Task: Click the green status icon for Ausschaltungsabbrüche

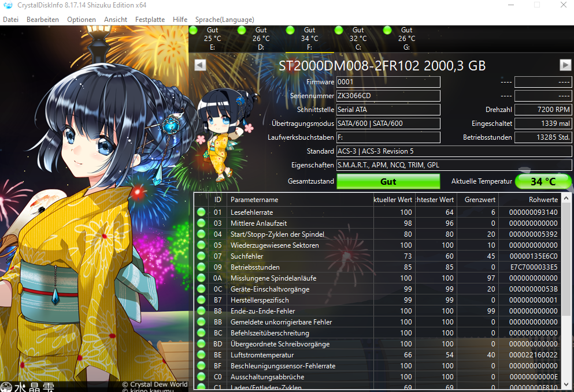Action: [x=201, y=376]
